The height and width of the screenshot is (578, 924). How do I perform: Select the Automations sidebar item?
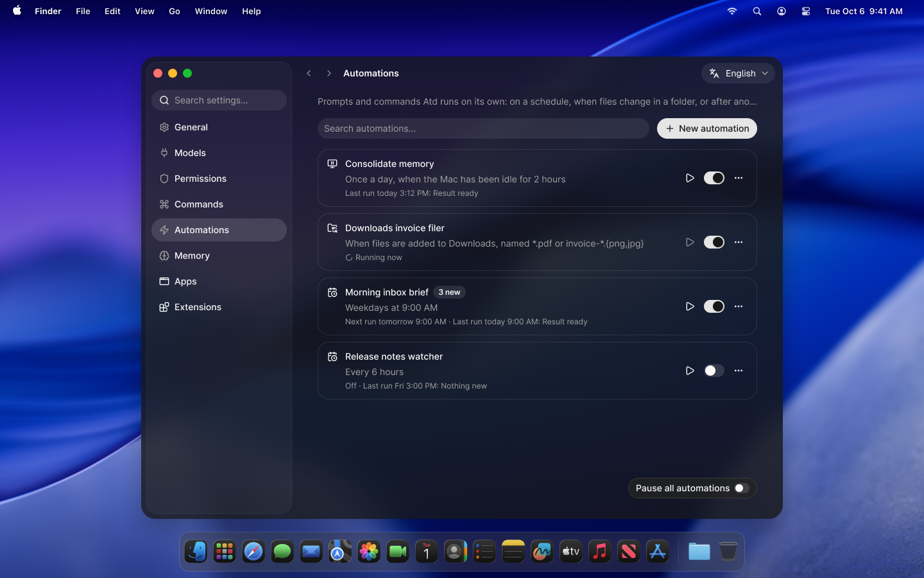tap(219, 230)
